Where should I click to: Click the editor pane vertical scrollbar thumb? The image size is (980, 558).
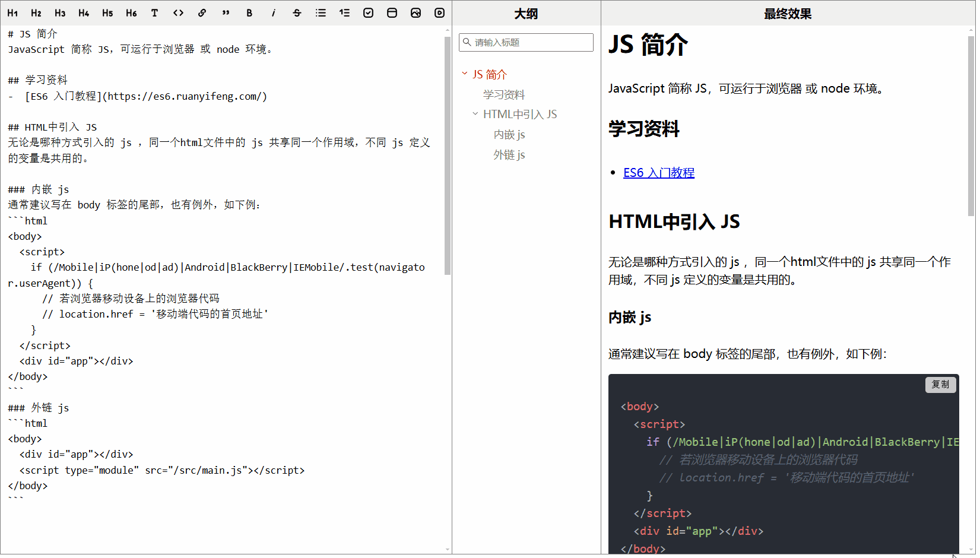pyautogui.click(x=448, y=156)
